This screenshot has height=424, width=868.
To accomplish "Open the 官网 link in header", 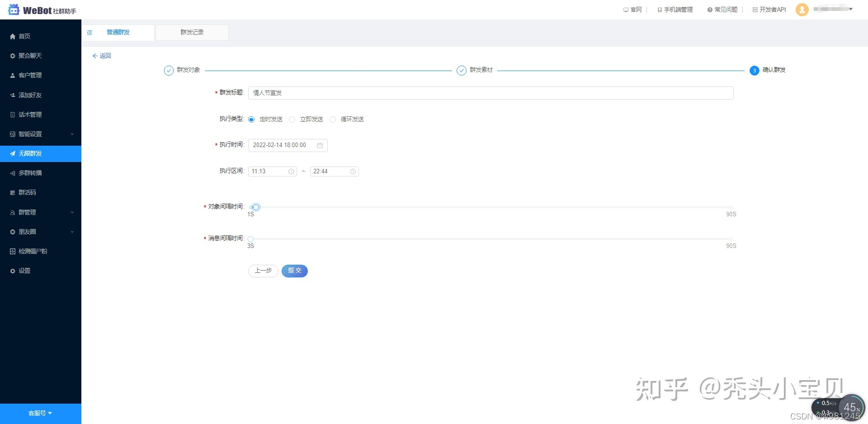I will (632, 10).
